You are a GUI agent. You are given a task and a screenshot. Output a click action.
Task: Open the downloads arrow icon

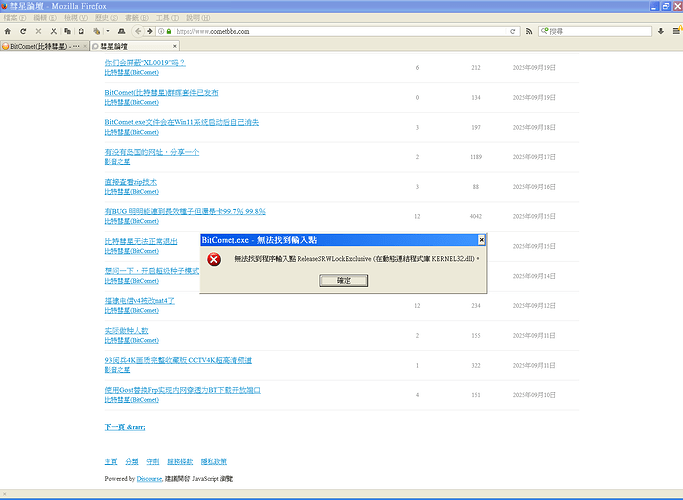pos(661,31)
